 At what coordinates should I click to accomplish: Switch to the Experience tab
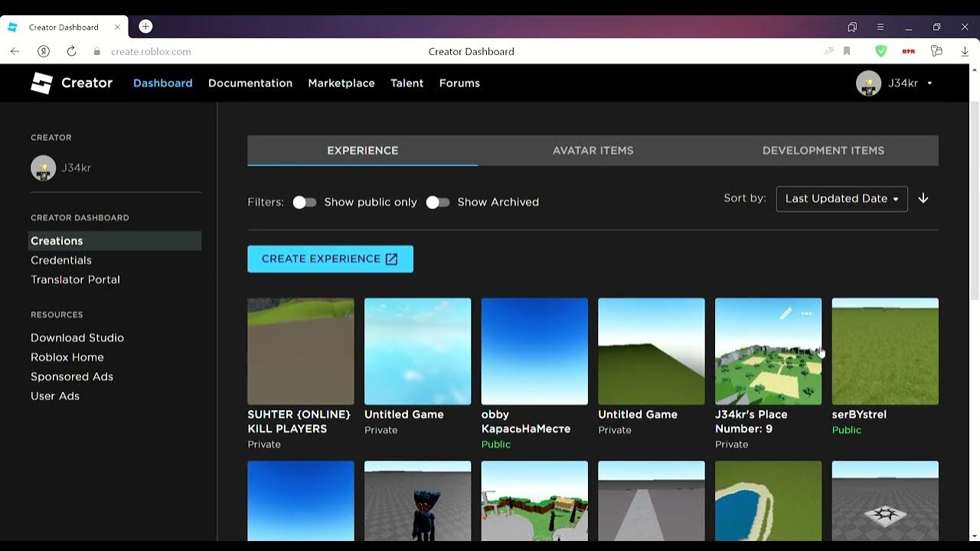tap(362, 151)
